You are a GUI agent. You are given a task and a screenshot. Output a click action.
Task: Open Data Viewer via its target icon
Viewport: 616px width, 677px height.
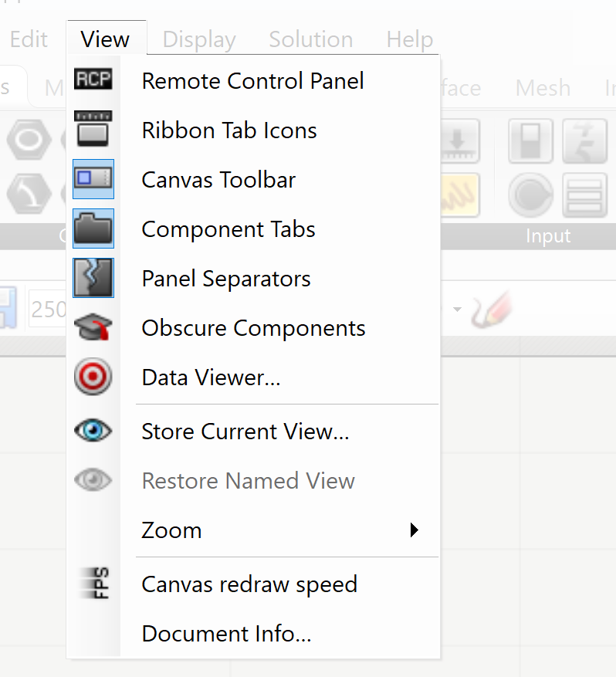click(93, 377)
